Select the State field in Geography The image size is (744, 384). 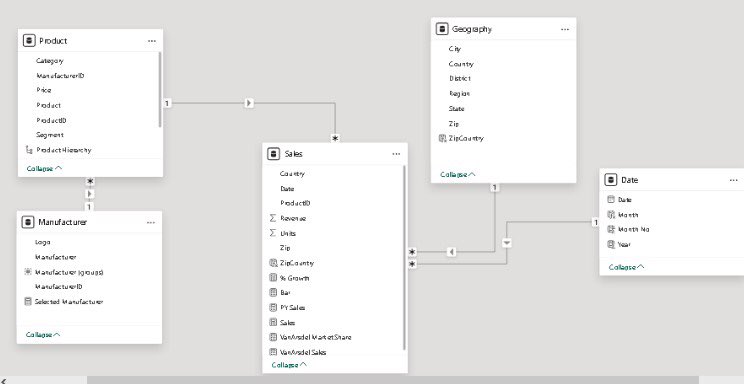(456, 109)
